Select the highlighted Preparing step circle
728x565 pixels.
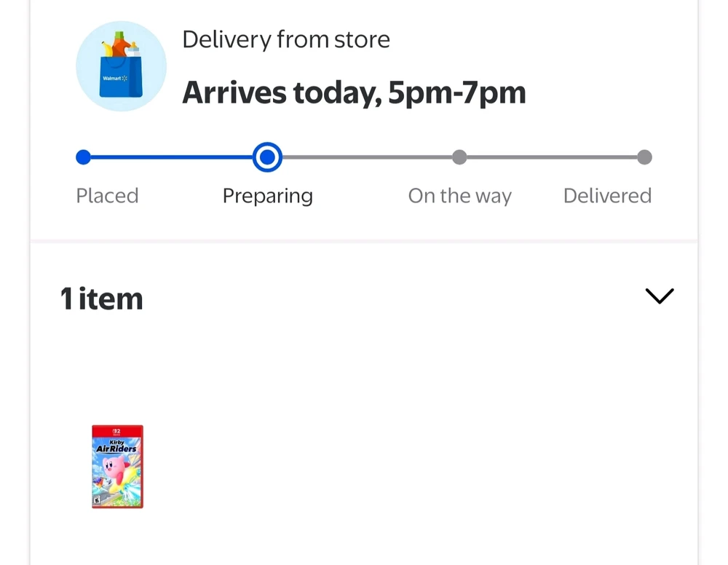[267, 157]
